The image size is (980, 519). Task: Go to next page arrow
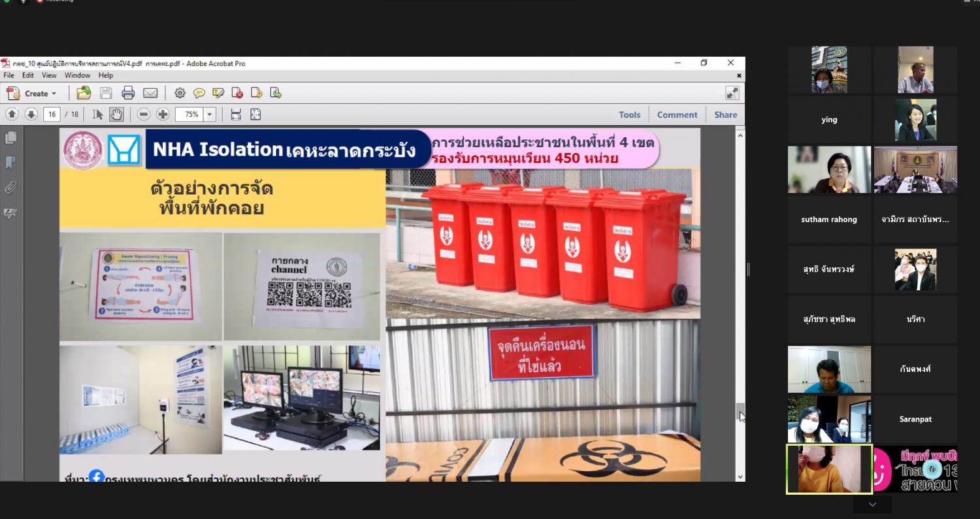click(31, 114)
